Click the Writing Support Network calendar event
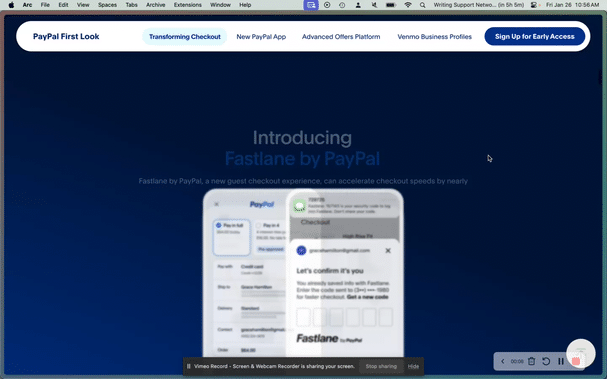 pos(478,5)
